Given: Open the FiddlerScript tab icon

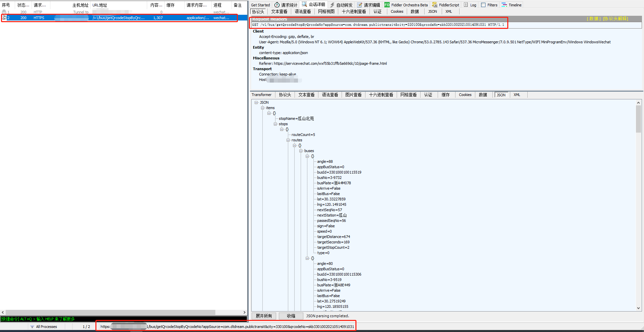Looking at the screenshot, I should [x=435, y=5].
